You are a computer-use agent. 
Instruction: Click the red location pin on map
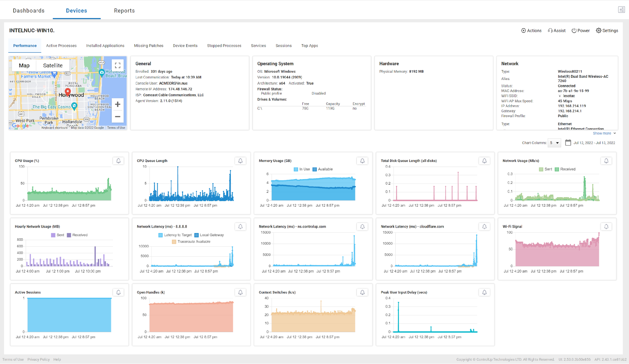(x=68, y=92)
